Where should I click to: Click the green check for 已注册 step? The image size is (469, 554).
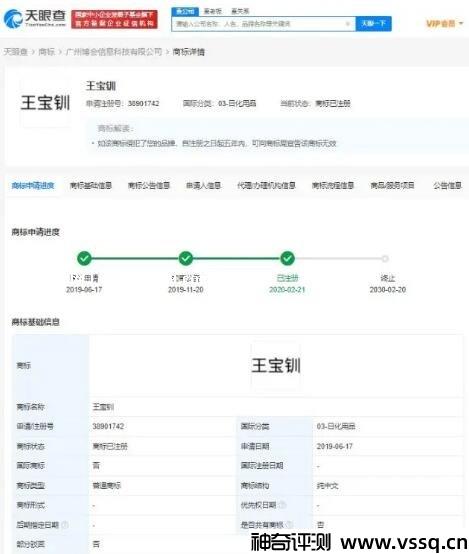[x=287, y=258]
